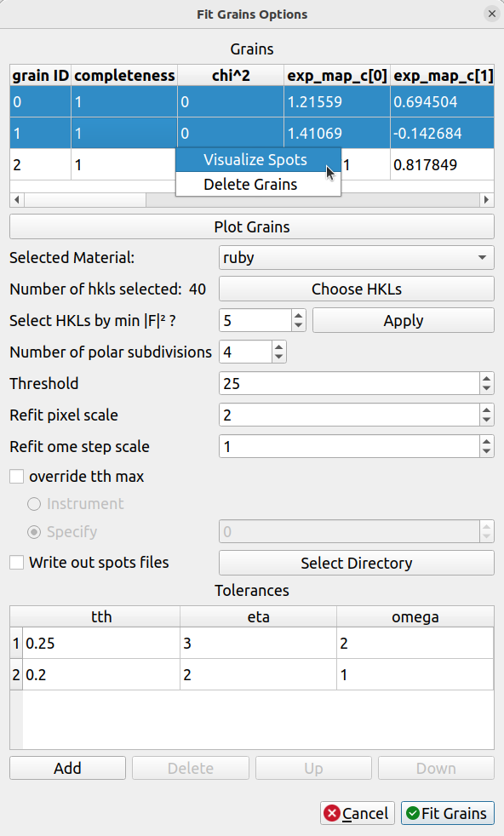Click the completeness column header
The height and width of the screenshot is (836, 504).
click(124, 76)
